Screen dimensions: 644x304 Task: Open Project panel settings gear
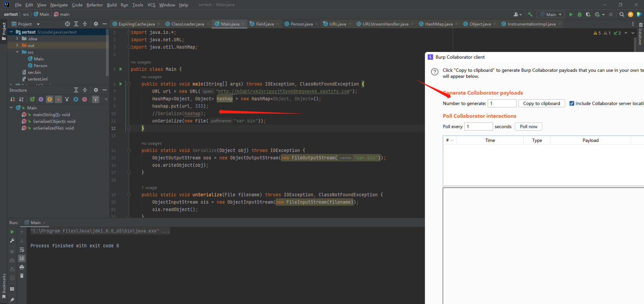pyautogui.click(x=96, y=24)
